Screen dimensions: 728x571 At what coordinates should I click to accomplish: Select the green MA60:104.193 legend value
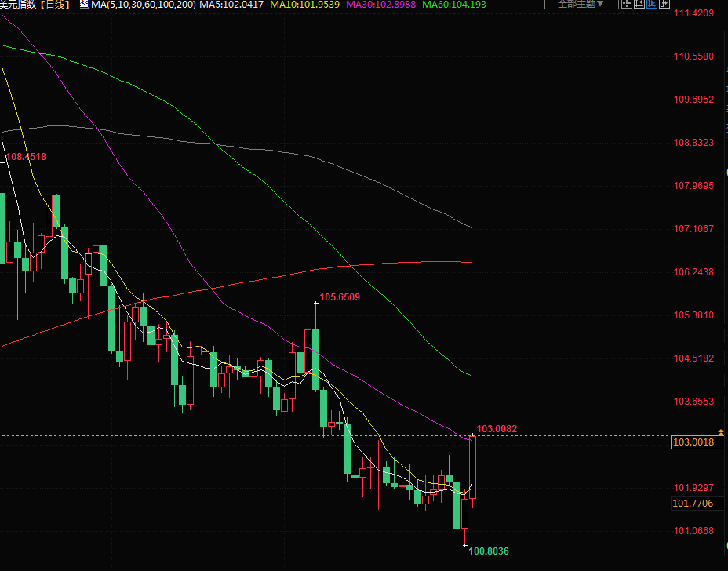click(x=454, y=5)
